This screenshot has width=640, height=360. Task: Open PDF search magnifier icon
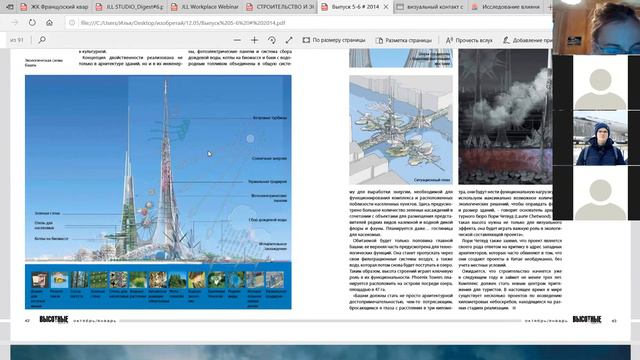coord(42,40)
